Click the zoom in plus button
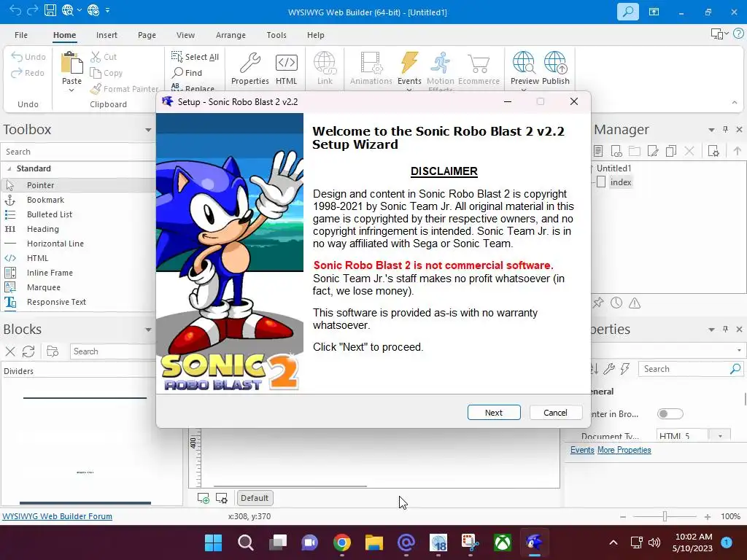 tap(708, 517)
